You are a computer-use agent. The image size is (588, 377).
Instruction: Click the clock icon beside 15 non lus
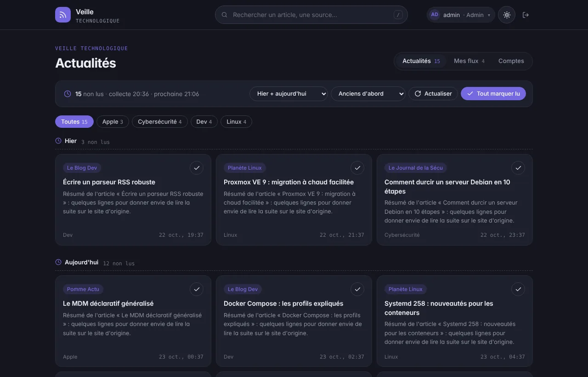[x=68, y=94]
